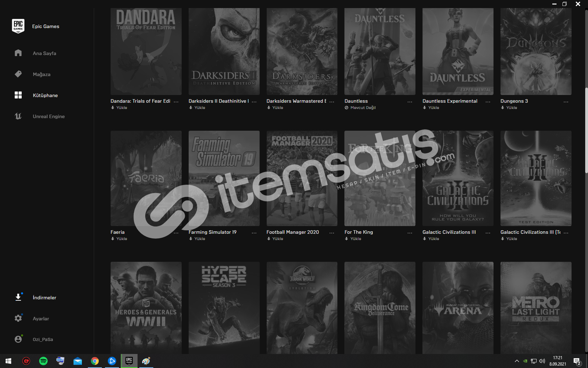The height and width of the screenshot is (368, 588).
Task: Open Unreal Engine section
Action: [49, 116]
